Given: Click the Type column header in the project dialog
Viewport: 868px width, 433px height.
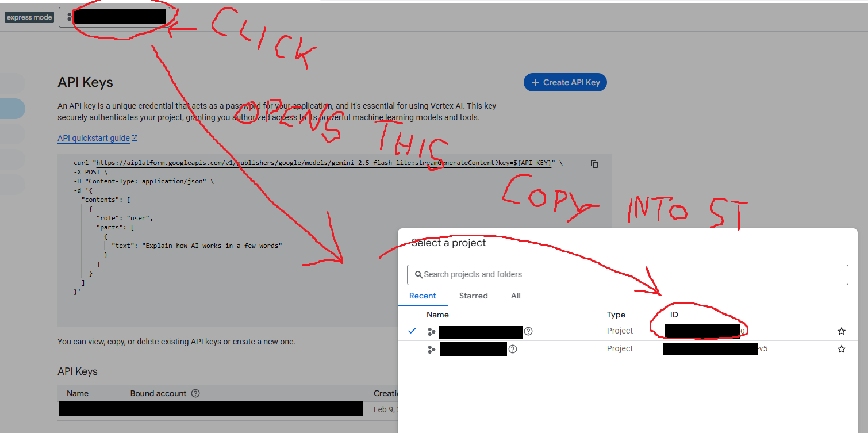Looking at the screenshot, I should tap(616, 315).
